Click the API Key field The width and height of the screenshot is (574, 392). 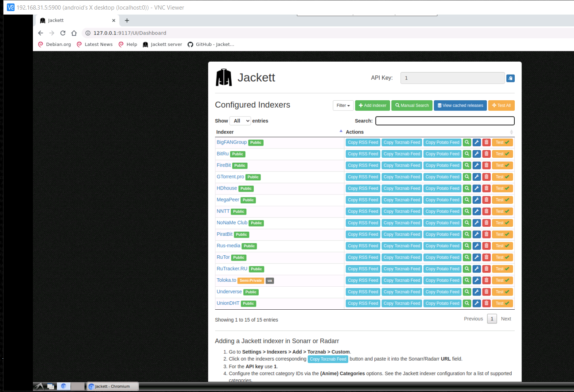pos(453,78)
